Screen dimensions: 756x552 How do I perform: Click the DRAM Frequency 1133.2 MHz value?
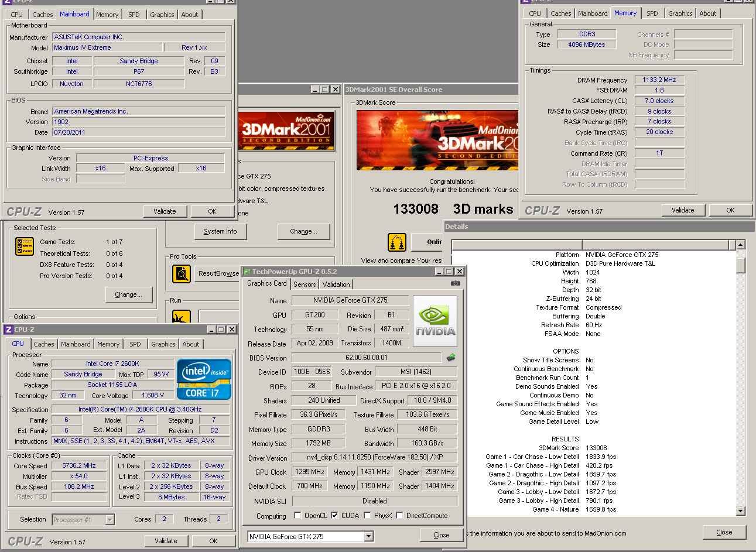[659, 80]
